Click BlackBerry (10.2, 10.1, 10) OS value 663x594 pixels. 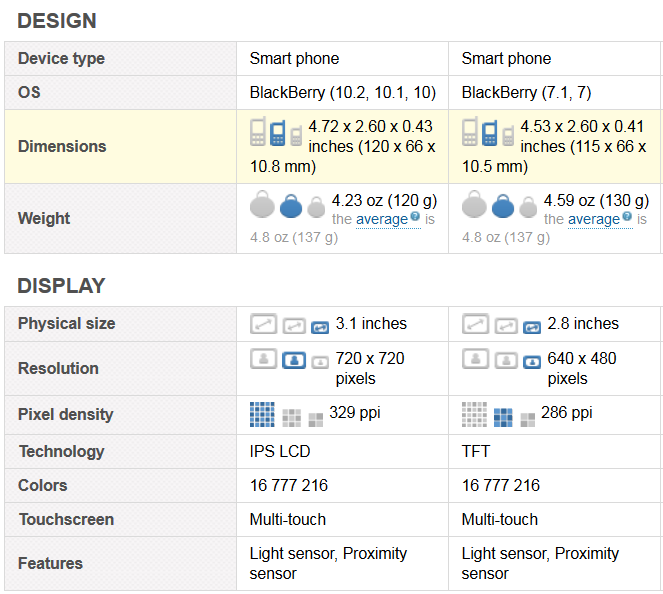coord(343,93)
